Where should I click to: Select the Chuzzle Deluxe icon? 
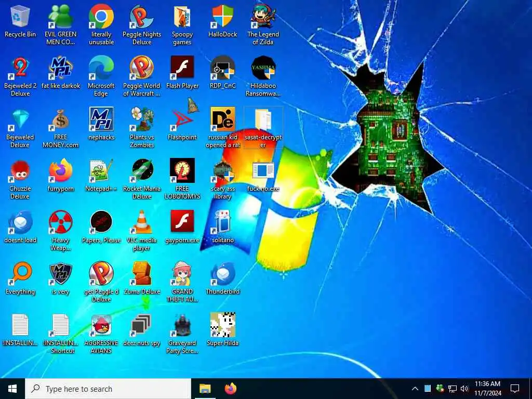20,179
